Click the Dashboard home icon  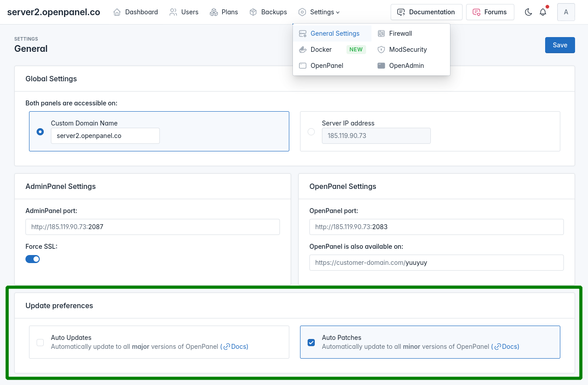tap(117, 12)
